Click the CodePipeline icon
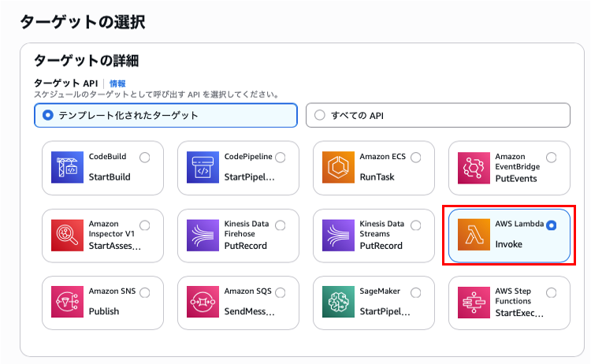591x364 pixels. pos(203,167)
